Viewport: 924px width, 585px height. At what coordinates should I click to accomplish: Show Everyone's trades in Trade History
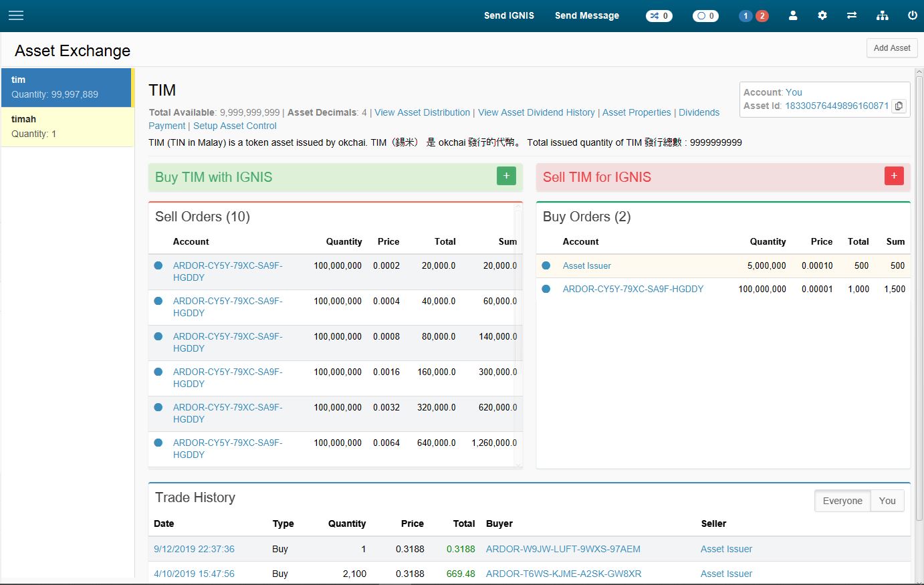tap(842, 501)
